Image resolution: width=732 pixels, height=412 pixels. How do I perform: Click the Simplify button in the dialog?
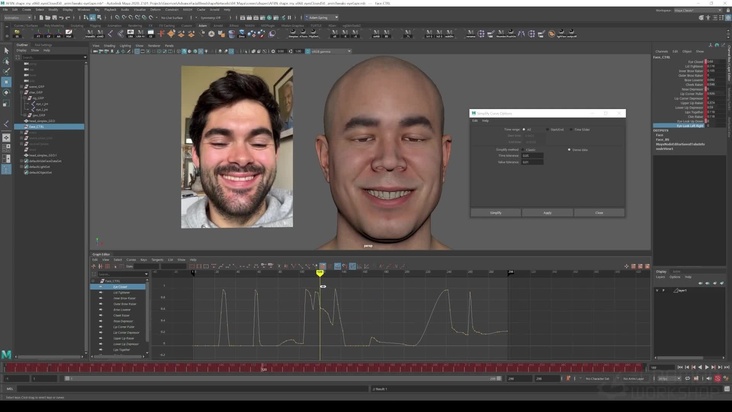pyautogui.click(x=496, y=212)
